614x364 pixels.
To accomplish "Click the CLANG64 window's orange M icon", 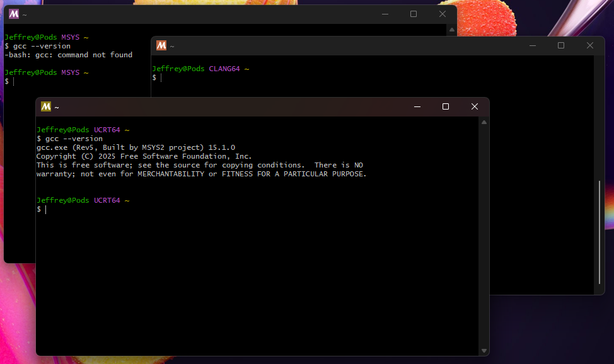I will coord(161,45).
